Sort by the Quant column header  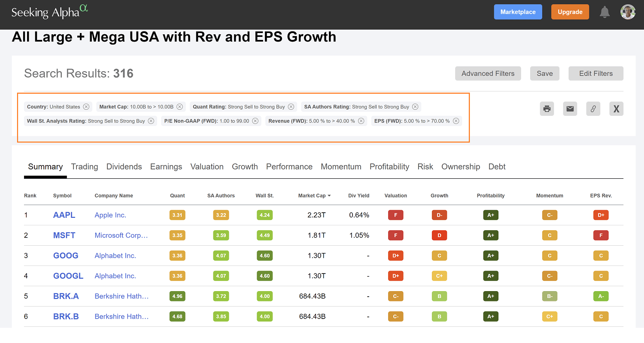tap(177, 196)
